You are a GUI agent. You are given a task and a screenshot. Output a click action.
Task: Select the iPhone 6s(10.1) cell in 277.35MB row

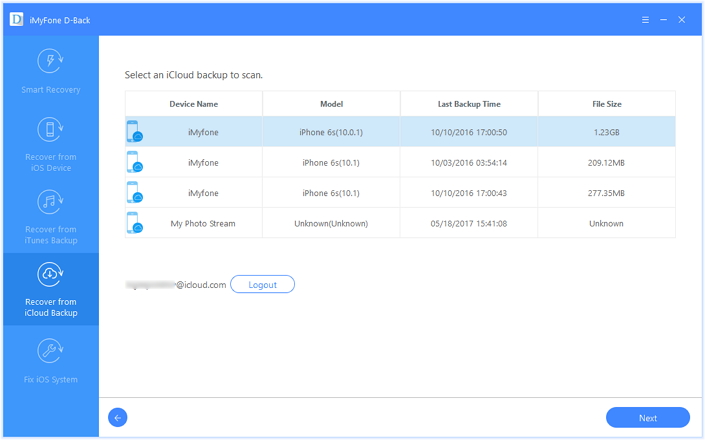coord(331,193)
